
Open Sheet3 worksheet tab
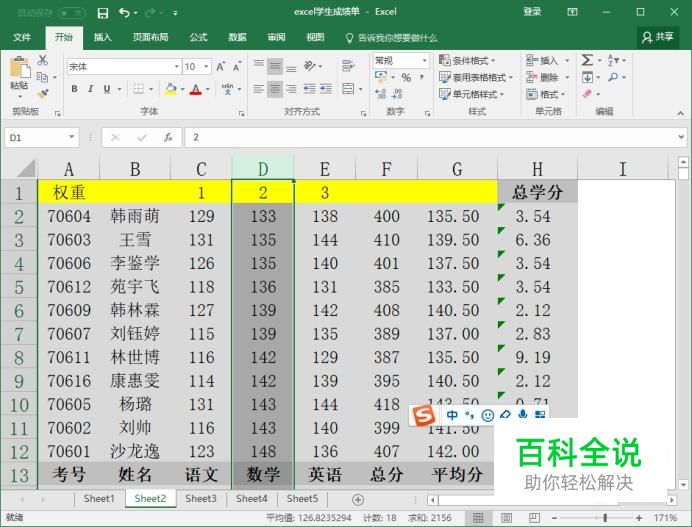pyautogui.click(x=201, y=499)
